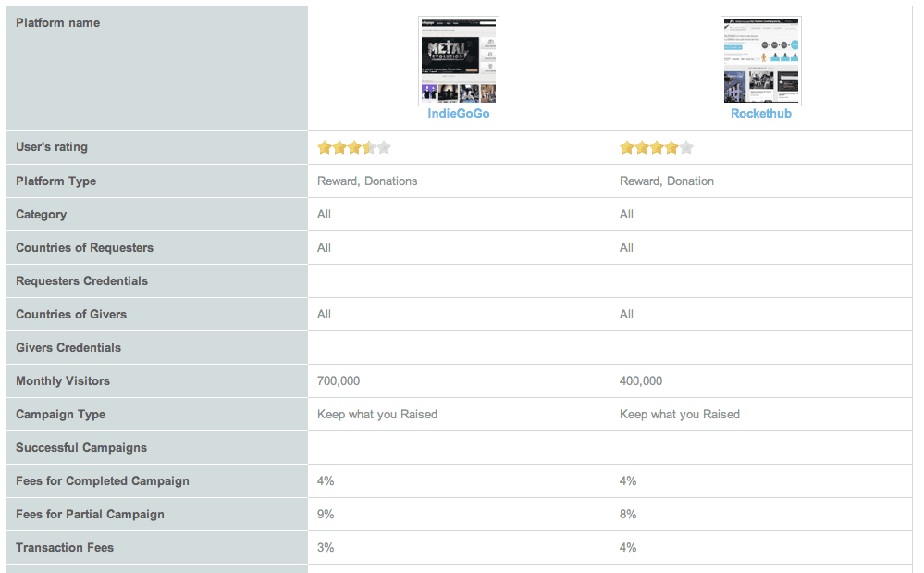924x573 pixels.
Task: Click Rockethub's 8% partial campaign fee
Action: [628, 515]
